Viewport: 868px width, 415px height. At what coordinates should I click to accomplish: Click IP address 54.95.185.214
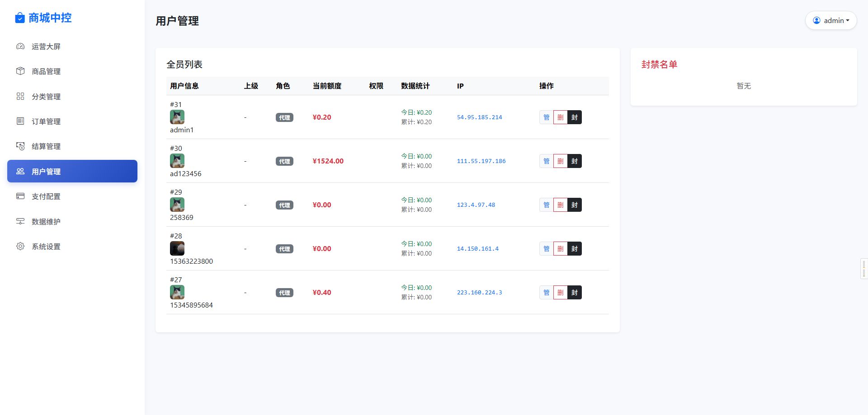click(x=479, y=117)
